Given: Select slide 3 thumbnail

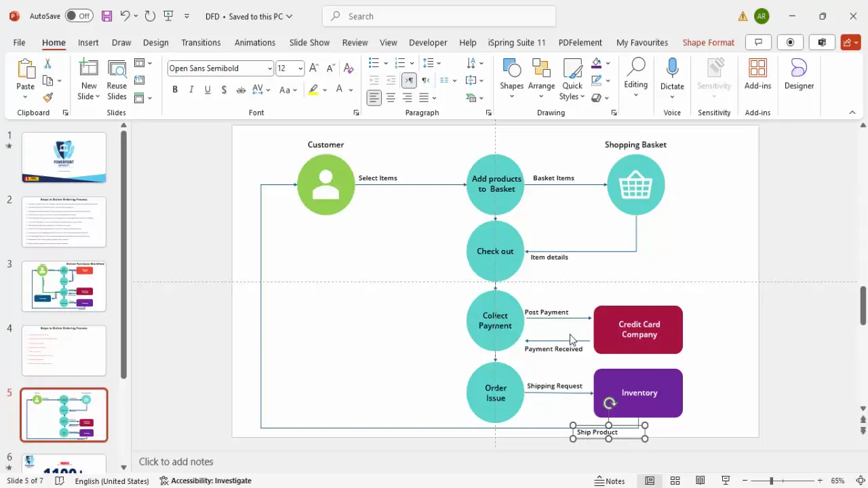Looking at the screenshot, I should (x=64, y=286).
